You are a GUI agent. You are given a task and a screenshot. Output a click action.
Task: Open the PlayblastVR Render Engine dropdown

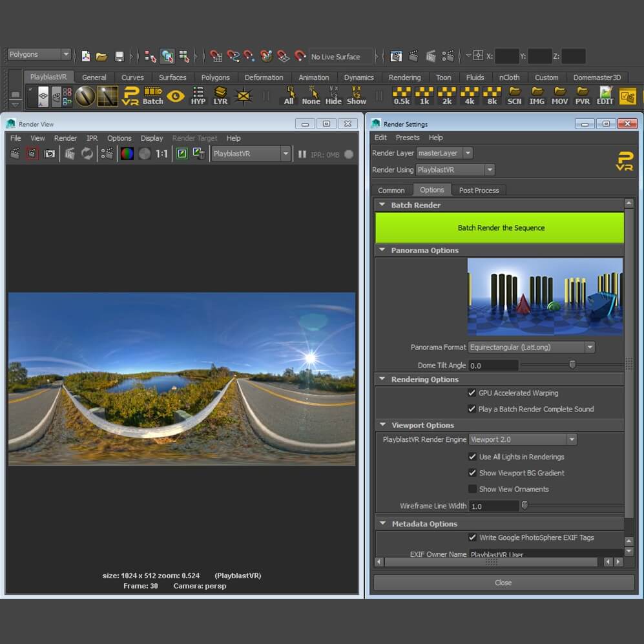pos(523,439)
